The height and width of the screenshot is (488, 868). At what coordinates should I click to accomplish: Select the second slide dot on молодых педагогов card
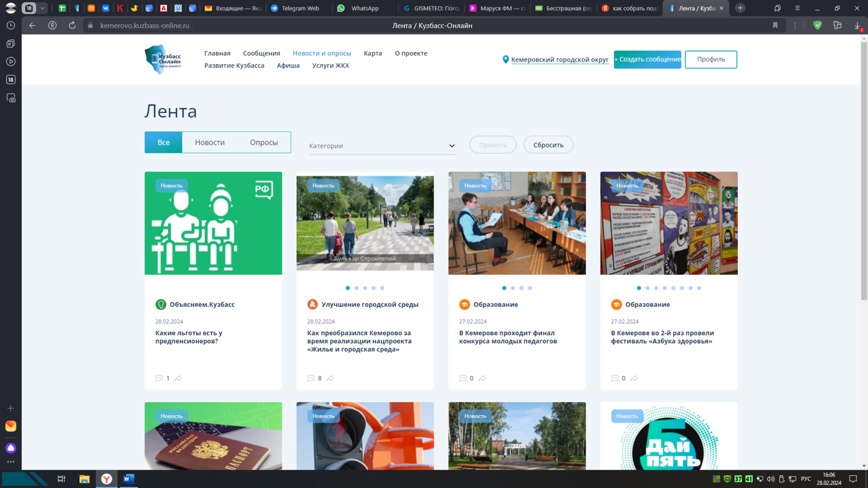(513, 288)
